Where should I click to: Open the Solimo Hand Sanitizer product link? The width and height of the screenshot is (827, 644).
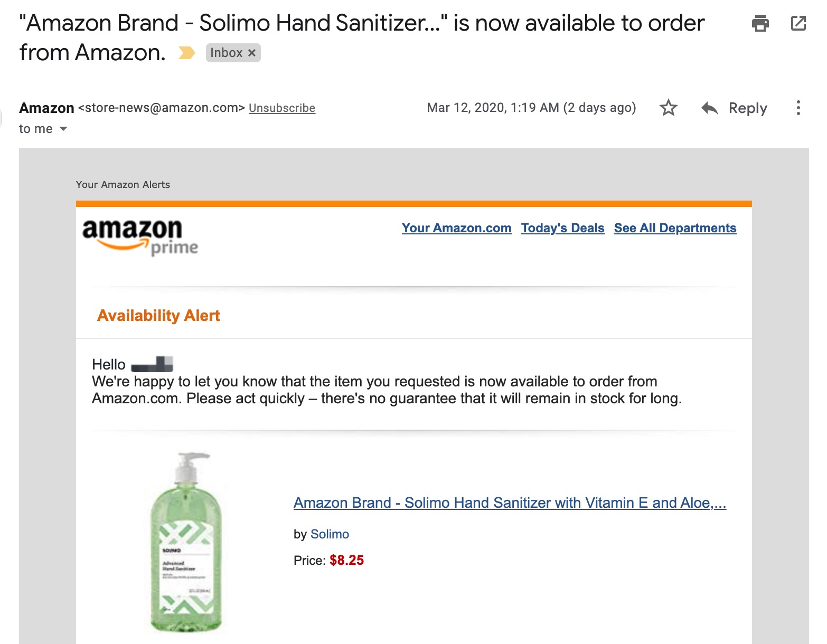(510, 503)
